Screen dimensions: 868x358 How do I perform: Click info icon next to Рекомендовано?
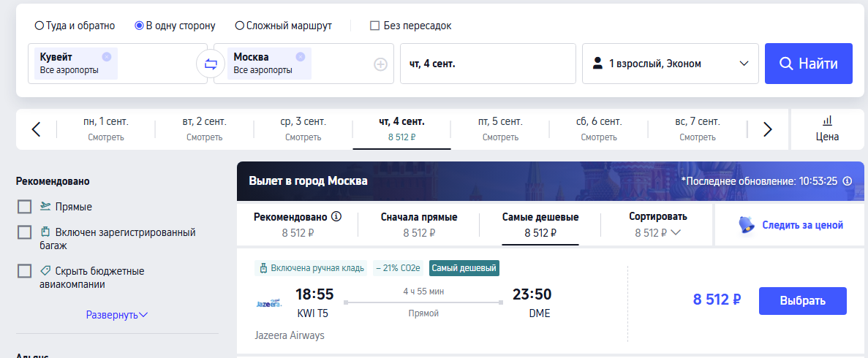[x=336, y=216]
